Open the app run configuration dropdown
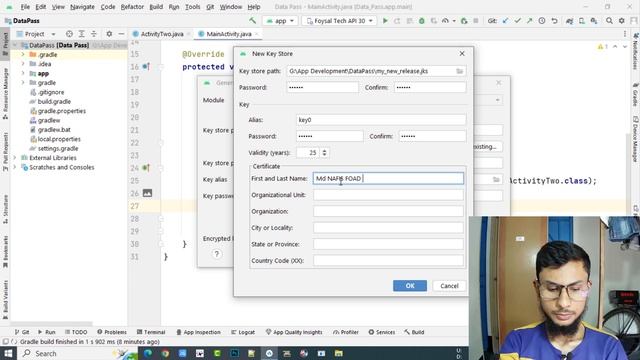 click(x=280, y=20)
